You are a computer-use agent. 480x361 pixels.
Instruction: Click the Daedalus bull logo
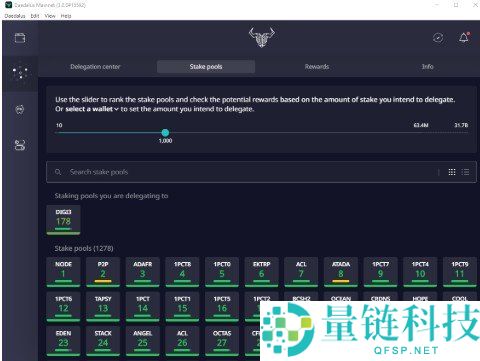tap(262, 37)
